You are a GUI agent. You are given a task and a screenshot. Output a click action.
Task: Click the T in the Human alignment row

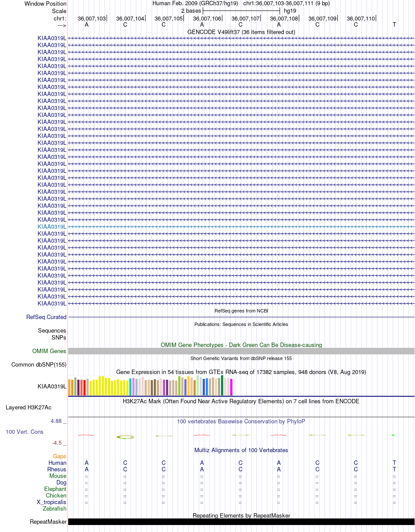[394, 463]
